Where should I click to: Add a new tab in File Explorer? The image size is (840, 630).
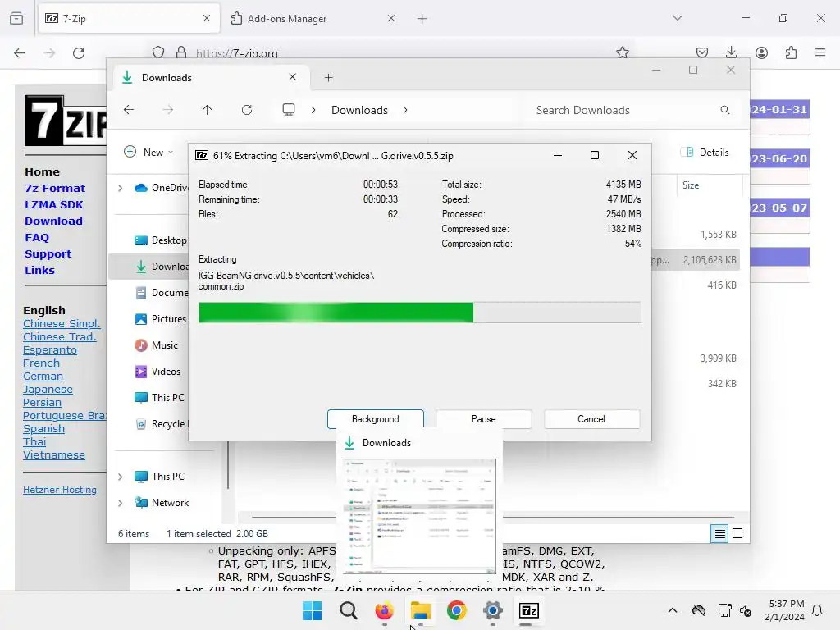tap(328, 78)
